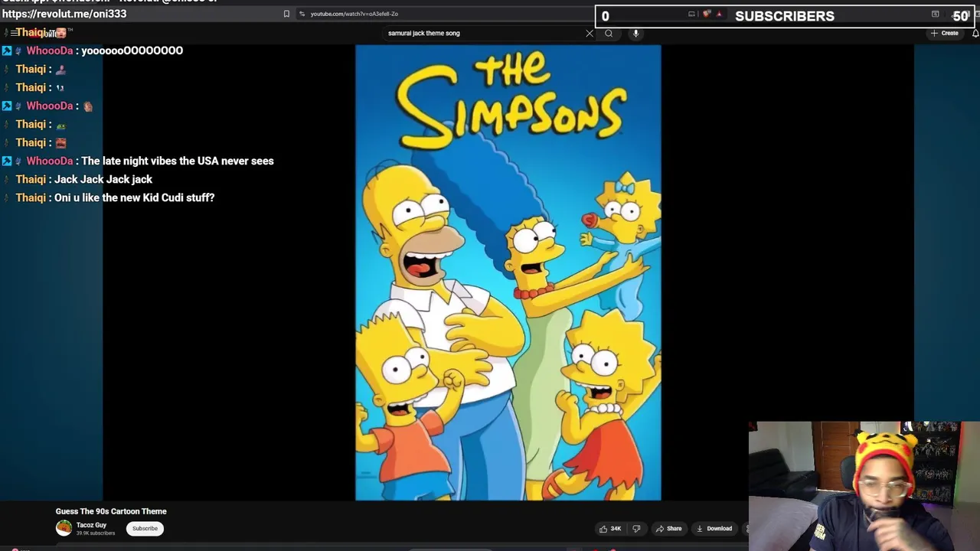
Task: Click the 39.9K subscribers count text
Action: [x=96, y=533]
